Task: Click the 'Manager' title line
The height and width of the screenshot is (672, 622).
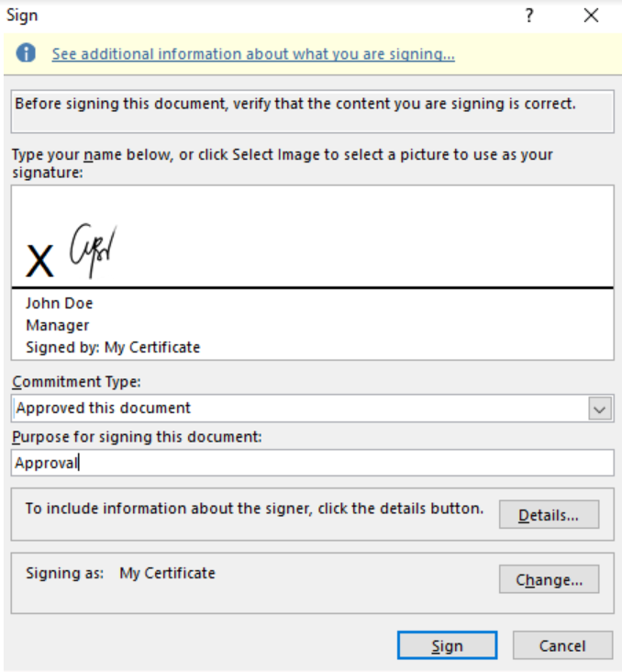Action: pyautogui.click(x=58, y=326)
